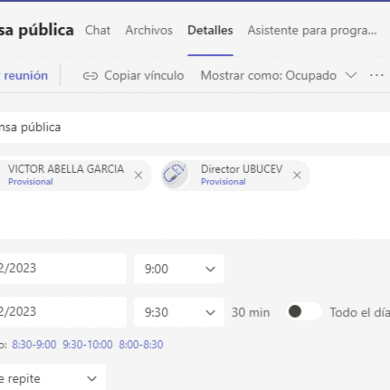Click the meeting title field
The image size is (390, 390).
pos(195,127)
